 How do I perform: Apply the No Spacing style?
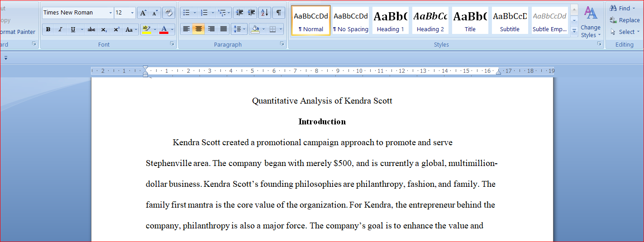coord(351,20)
